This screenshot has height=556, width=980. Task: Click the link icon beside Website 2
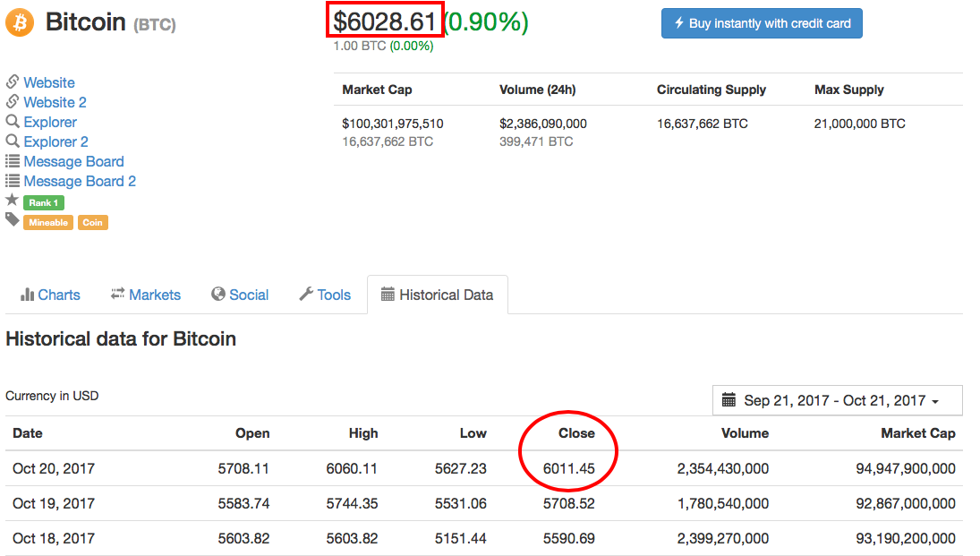coord(12,101)
